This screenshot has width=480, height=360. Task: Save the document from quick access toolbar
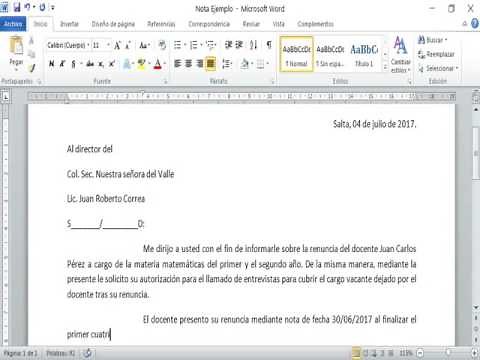(x=17, y=7)
